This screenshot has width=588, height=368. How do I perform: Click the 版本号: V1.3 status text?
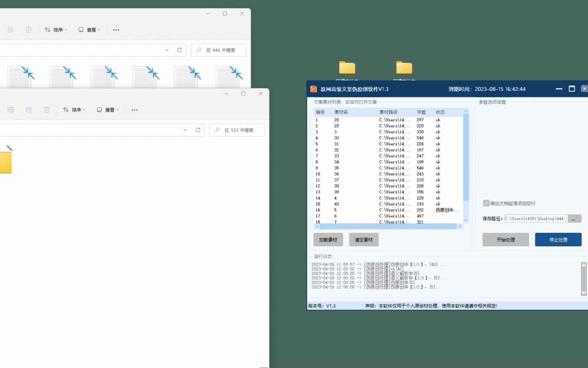click(x=322, y=306)
